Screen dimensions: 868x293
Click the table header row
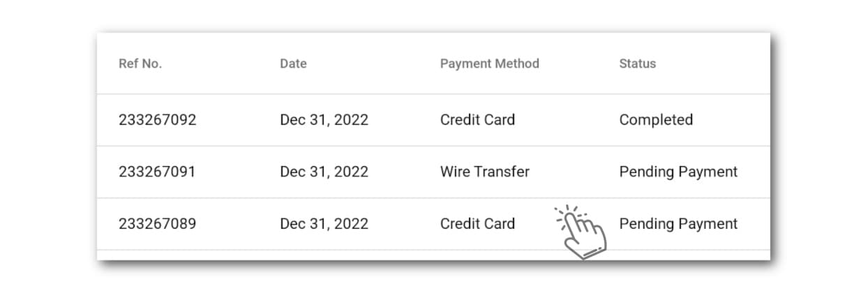433,63
